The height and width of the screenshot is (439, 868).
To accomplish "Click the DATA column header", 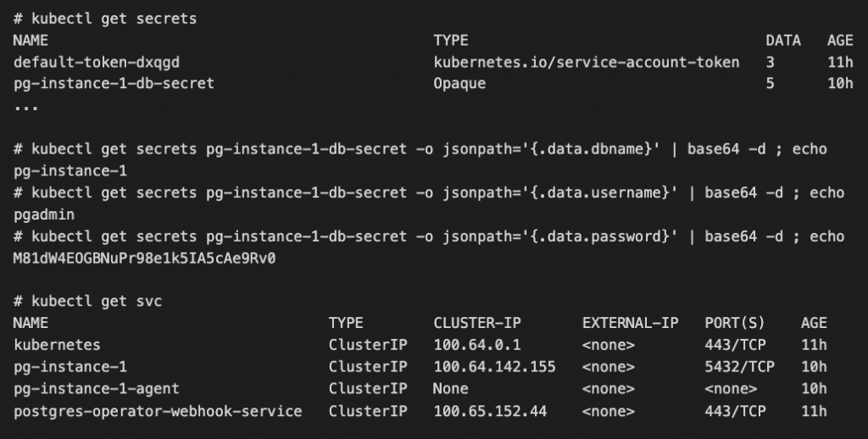I will click(x=783, y=40).
